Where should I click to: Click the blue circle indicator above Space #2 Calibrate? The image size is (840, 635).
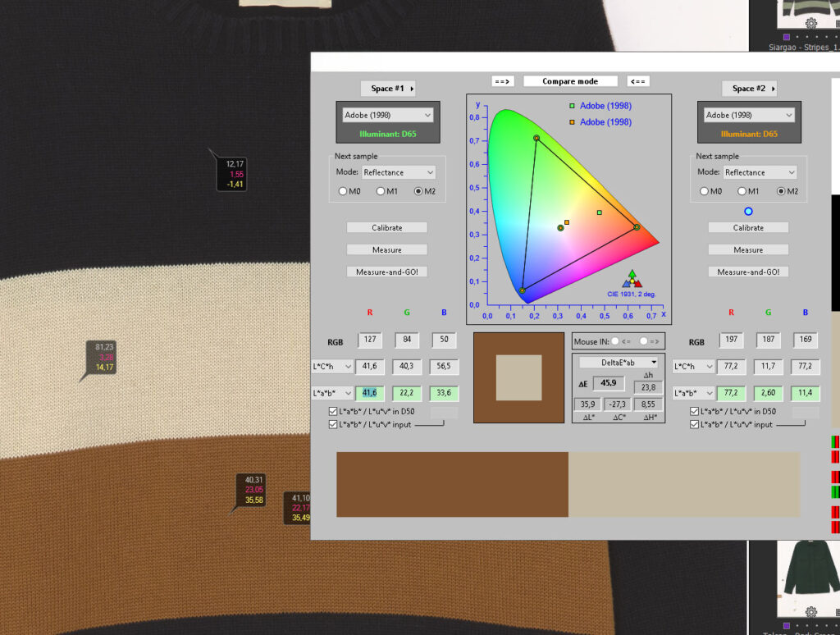pos(748,211)
